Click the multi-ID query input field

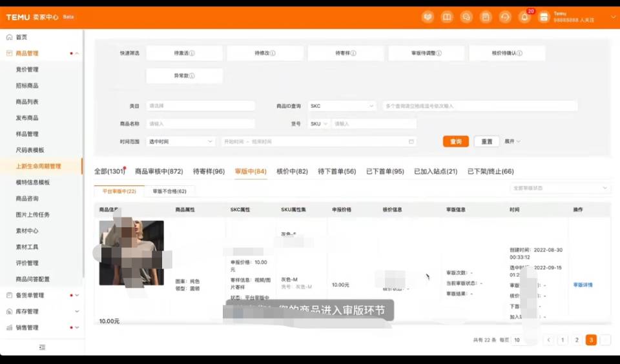[480, 106]
